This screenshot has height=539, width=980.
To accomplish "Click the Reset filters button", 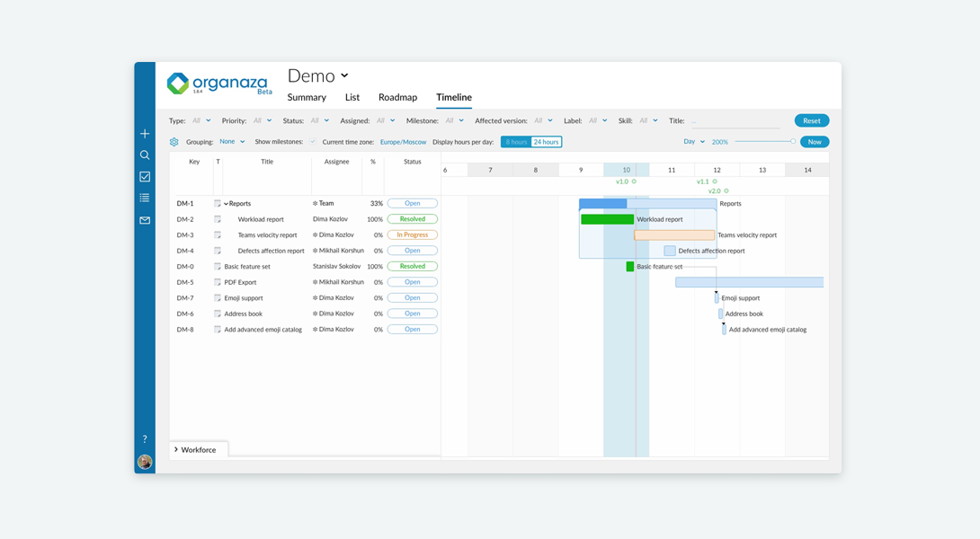I will 811,120.
